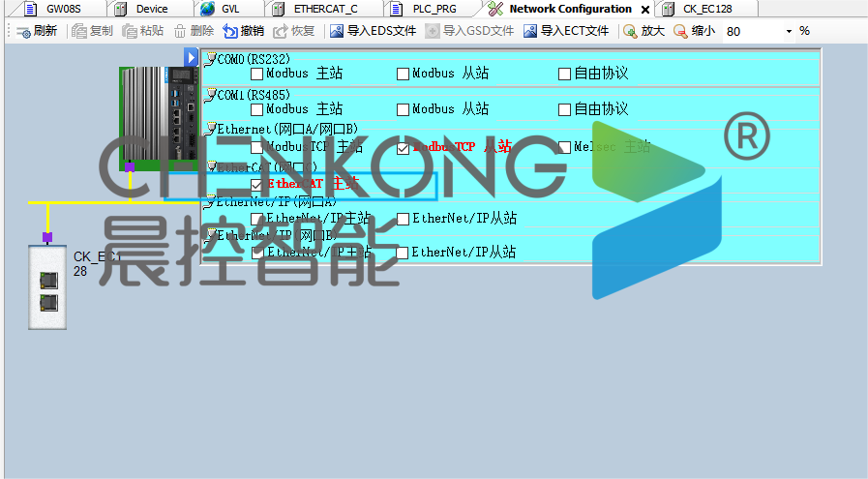Enable COM0 Modbus 主站 checkbox

(x=256, y=74)
